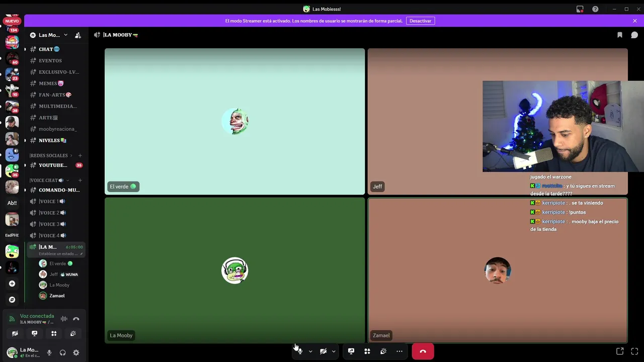Click the Zamael video tile
Image resolution: width=644 pixels, height=362 pixels.
pos(498,270)
